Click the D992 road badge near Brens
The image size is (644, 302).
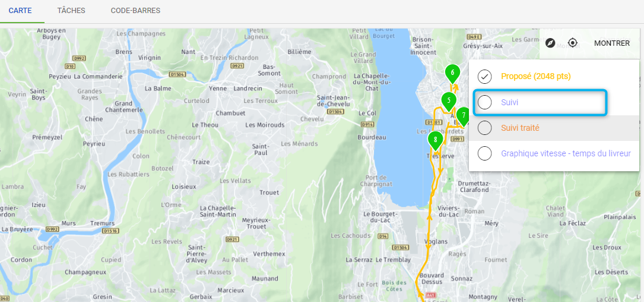click(78, 58)
